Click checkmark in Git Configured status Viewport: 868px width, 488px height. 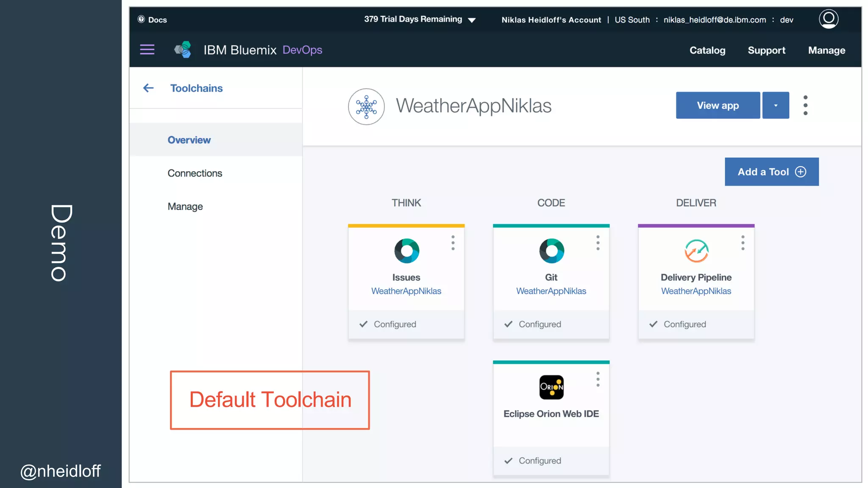tap(508, 324)
